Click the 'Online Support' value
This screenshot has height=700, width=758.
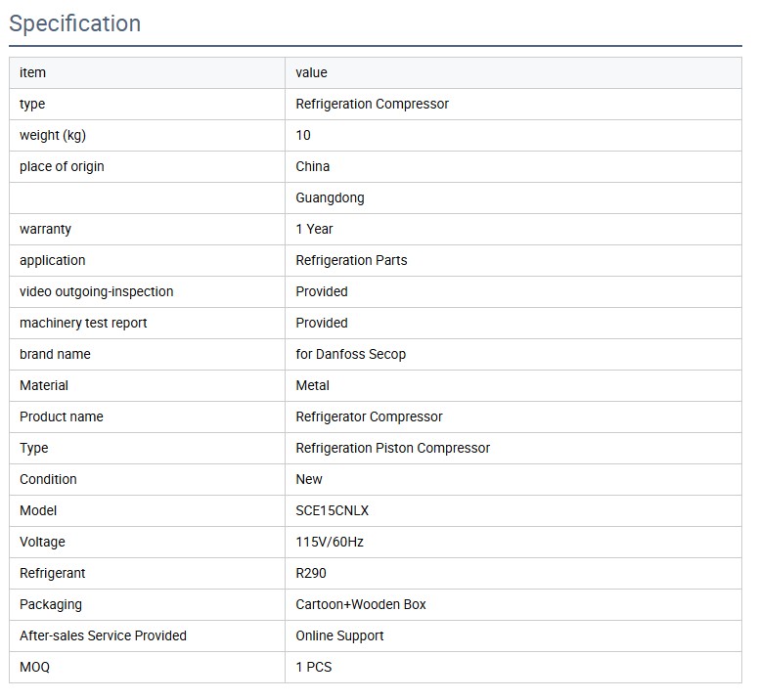click(339, 635)
